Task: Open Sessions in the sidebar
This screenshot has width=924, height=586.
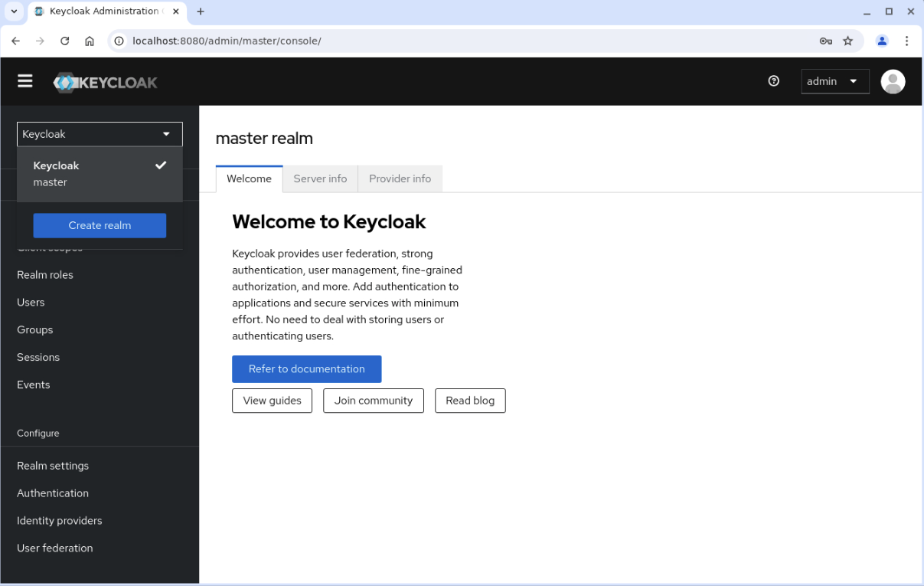Action: coord(38,358)
